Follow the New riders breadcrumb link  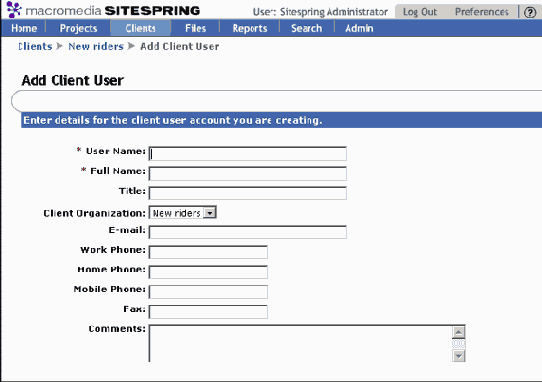pos(96,46)
